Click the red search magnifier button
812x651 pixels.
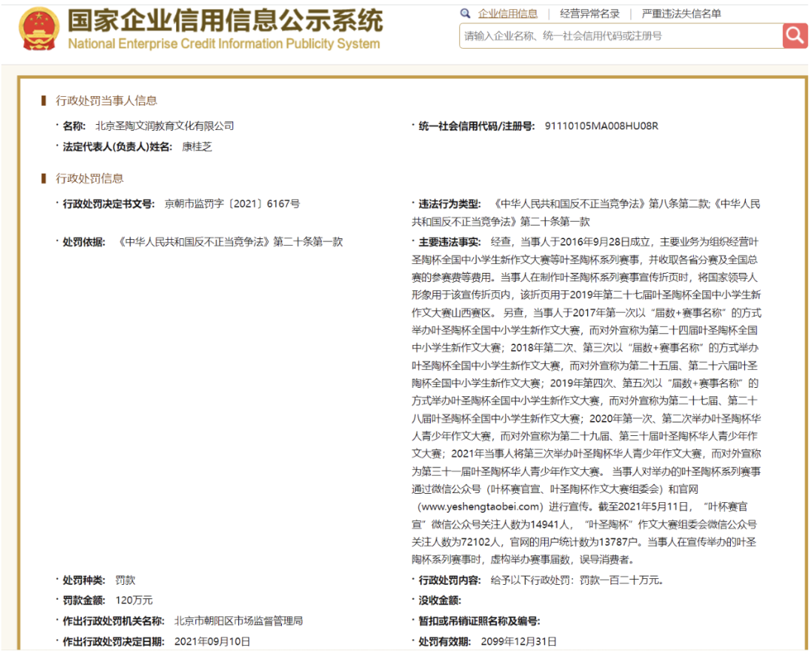tap(795, 36)
